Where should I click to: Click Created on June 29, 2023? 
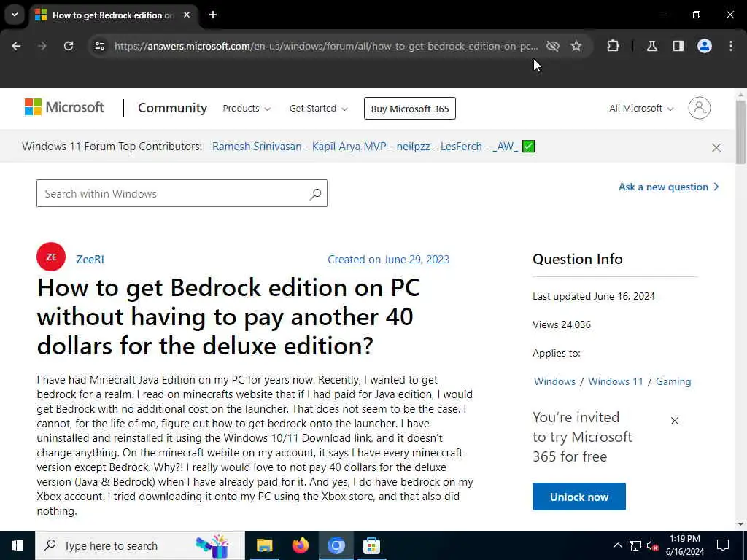point(388,260)
